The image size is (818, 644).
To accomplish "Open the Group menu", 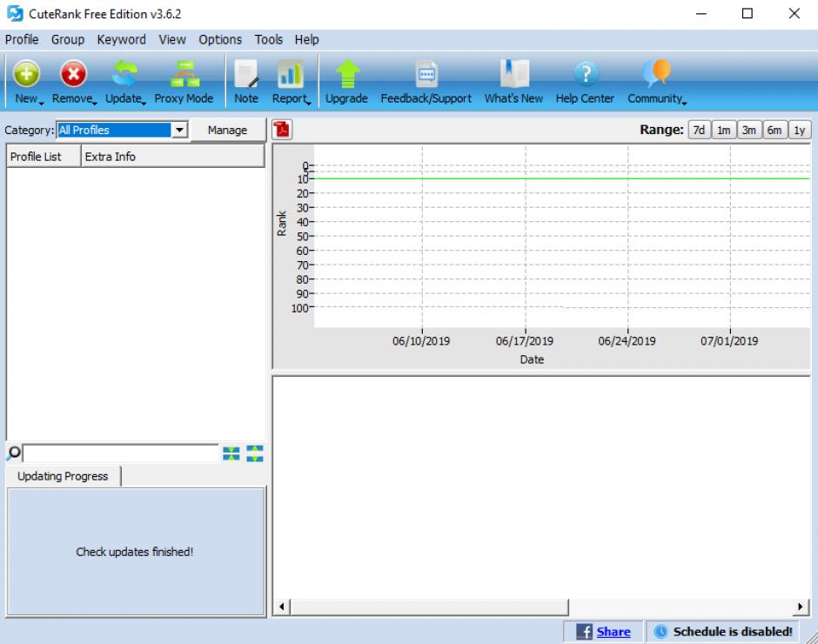I will [x=68, y=40].
